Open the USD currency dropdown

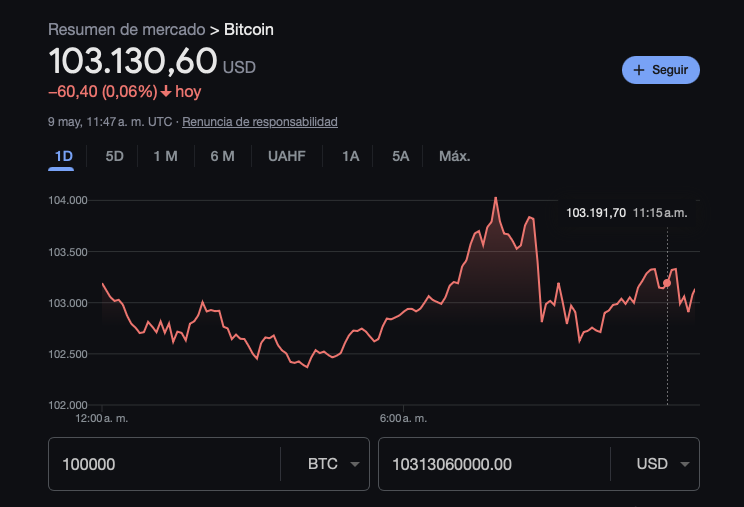tap(663, 464)
